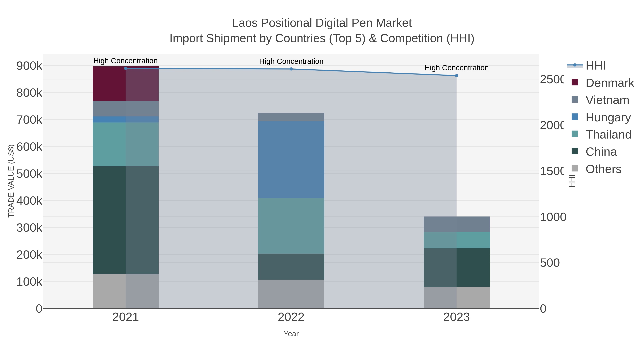644x362 pixels.
Task: Select the Others segment in 2023 bar
Action: point(457,298)
